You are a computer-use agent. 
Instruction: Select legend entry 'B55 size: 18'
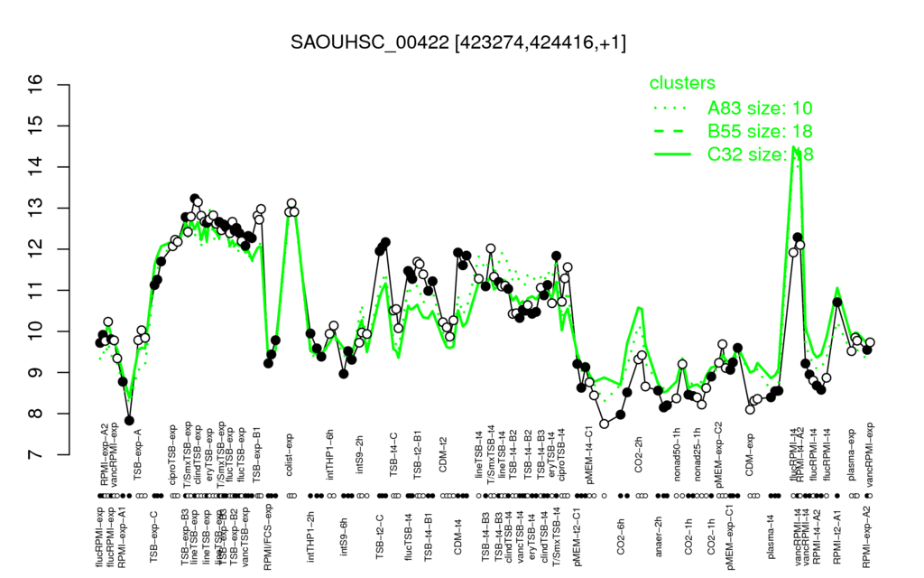click(760, 131)
